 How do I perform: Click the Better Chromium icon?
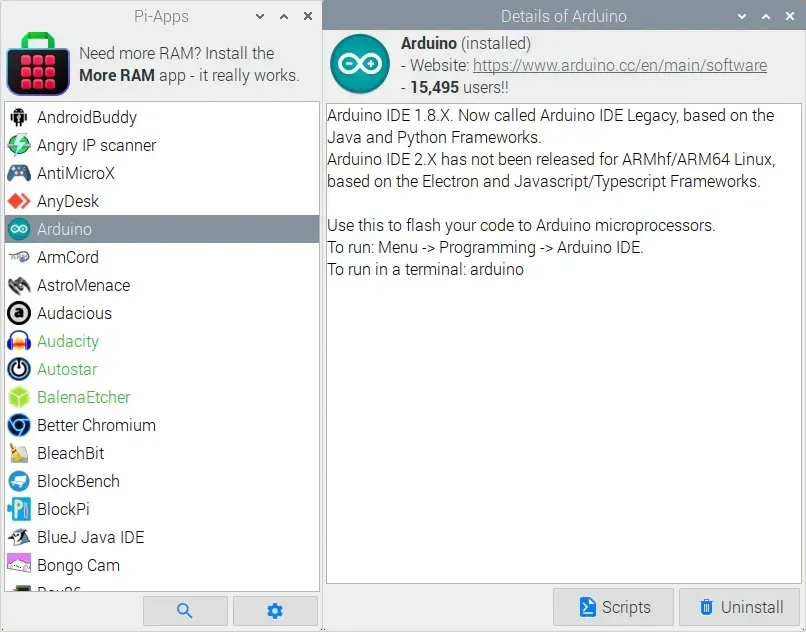tap(19, 425)
